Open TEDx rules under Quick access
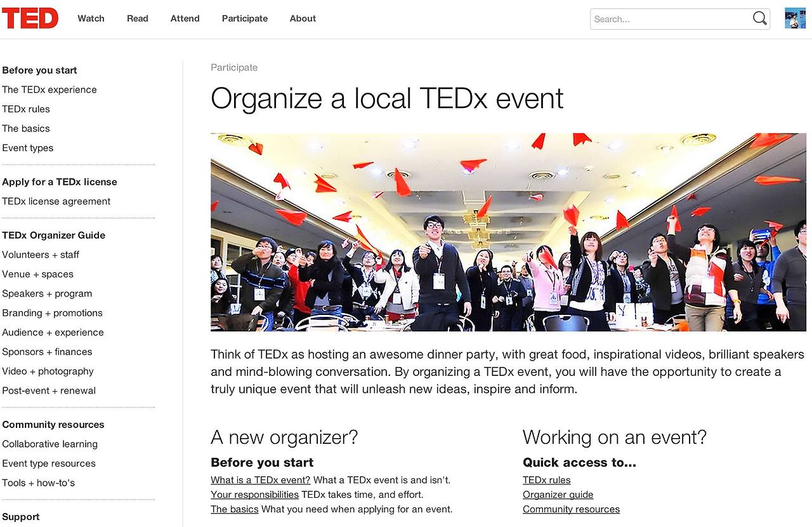 pyautogui.click(x=547, y=480)
